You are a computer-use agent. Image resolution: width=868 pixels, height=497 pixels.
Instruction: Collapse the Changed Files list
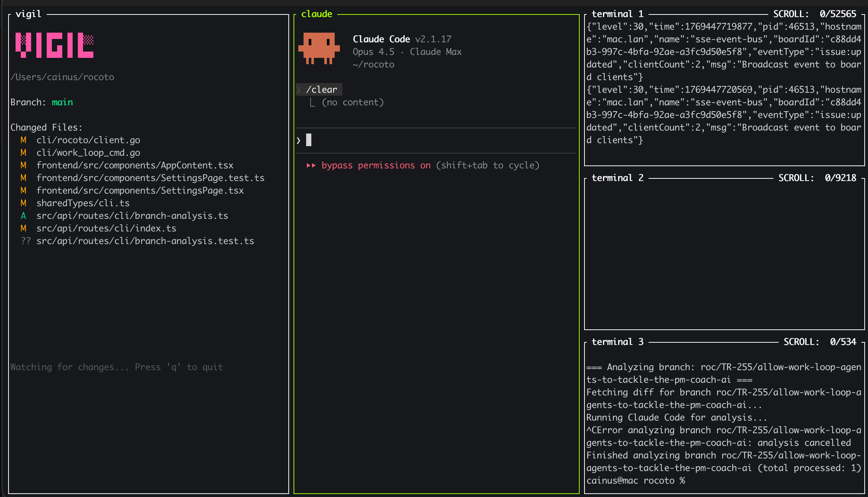(47, 127)
